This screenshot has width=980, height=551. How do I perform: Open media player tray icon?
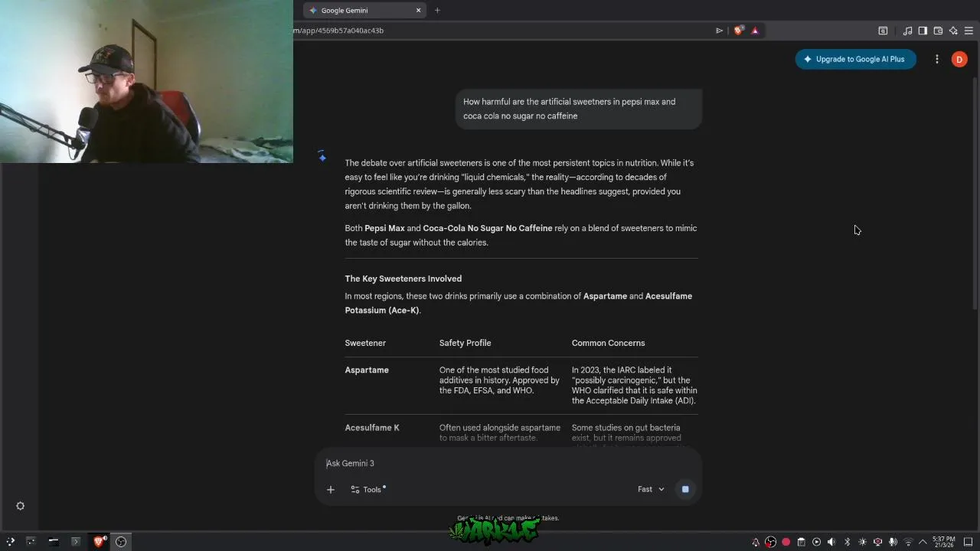click(817, 542)
